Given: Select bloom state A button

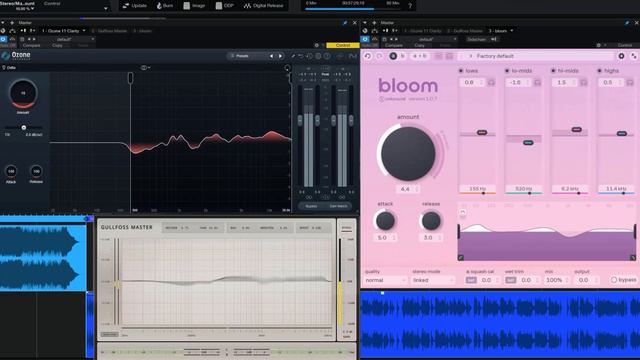Looking at the screenshot, I should pos(393,56).
